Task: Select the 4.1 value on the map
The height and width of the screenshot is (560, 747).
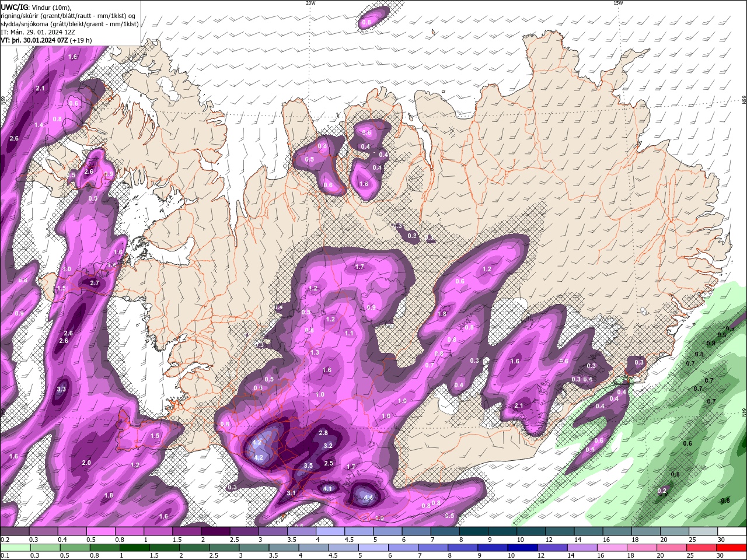Action: pos(327,489)
